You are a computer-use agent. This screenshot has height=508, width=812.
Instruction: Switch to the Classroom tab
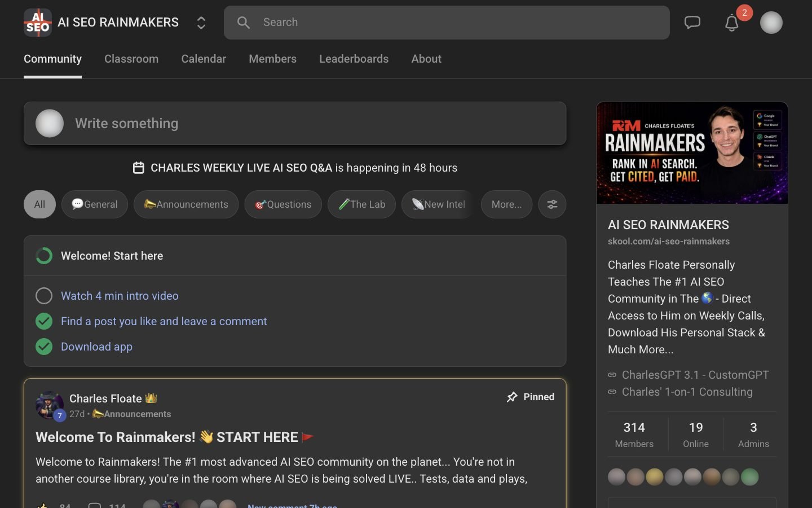[131, 59]
